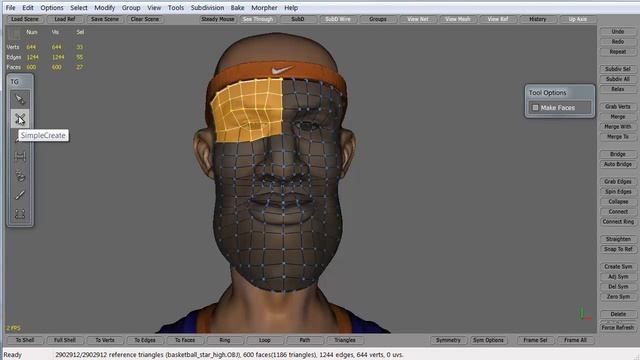
Task: Open the Help menu
Action: coord(291,8)
